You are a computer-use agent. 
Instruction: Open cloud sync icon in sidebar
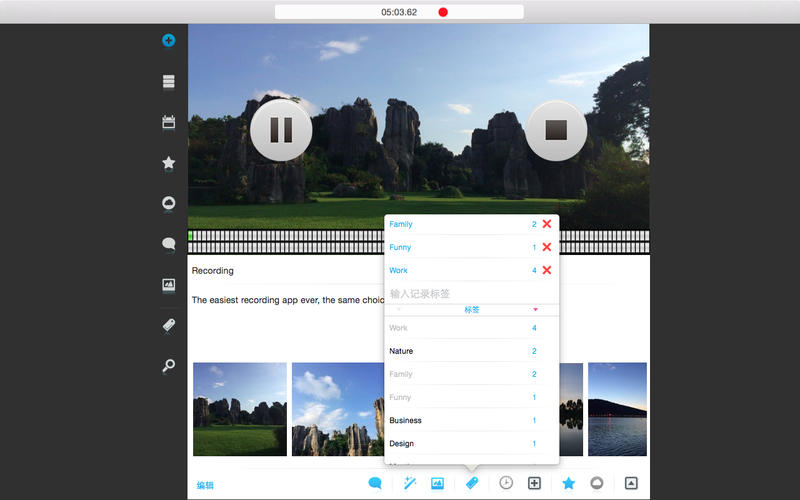coord(168,203)
